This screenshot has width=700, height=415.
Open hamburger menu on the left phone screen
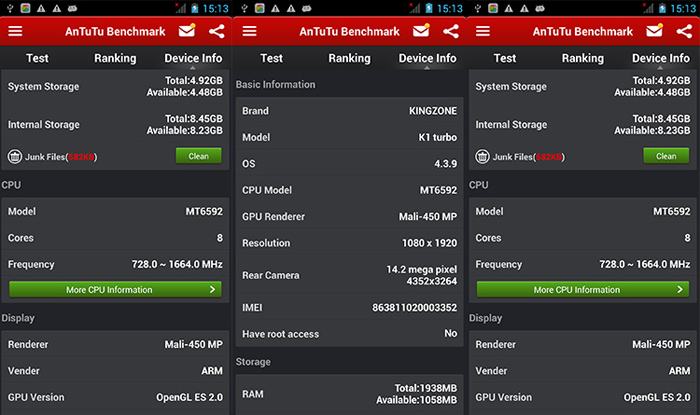14,30
